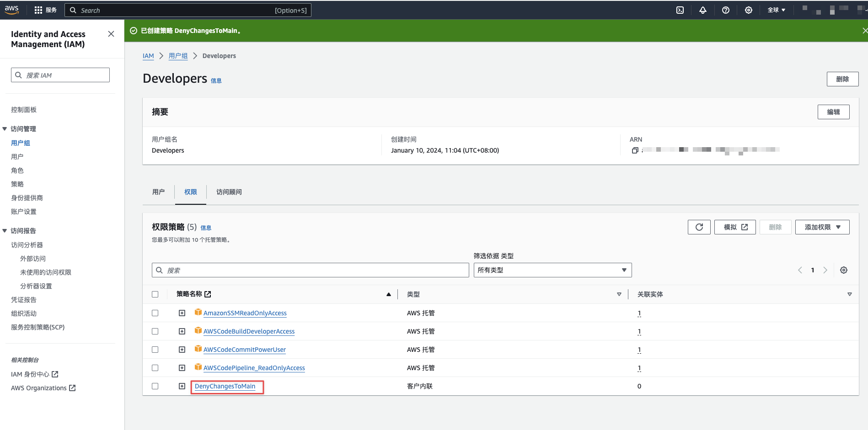The height and width of the screenshot is (430, 868).
Task: Open the help question mark icon
Action: click(x=726, y=10)
